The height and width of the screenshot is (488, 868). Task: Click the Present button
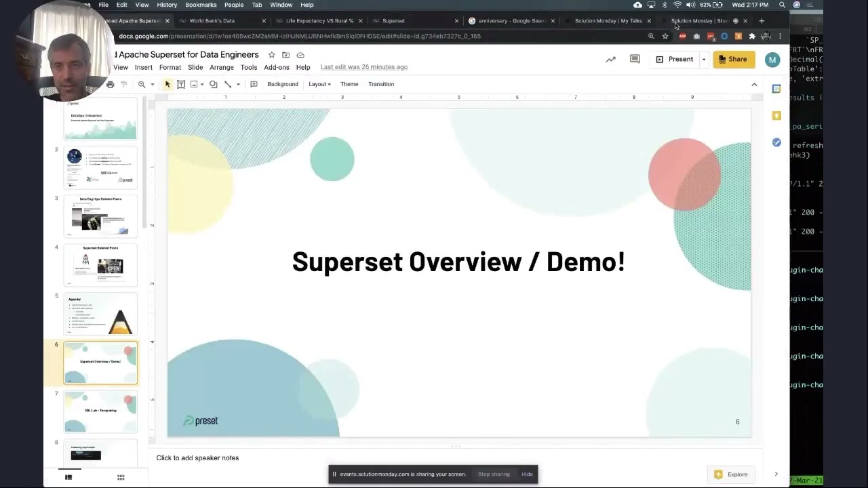click(674, 59)
